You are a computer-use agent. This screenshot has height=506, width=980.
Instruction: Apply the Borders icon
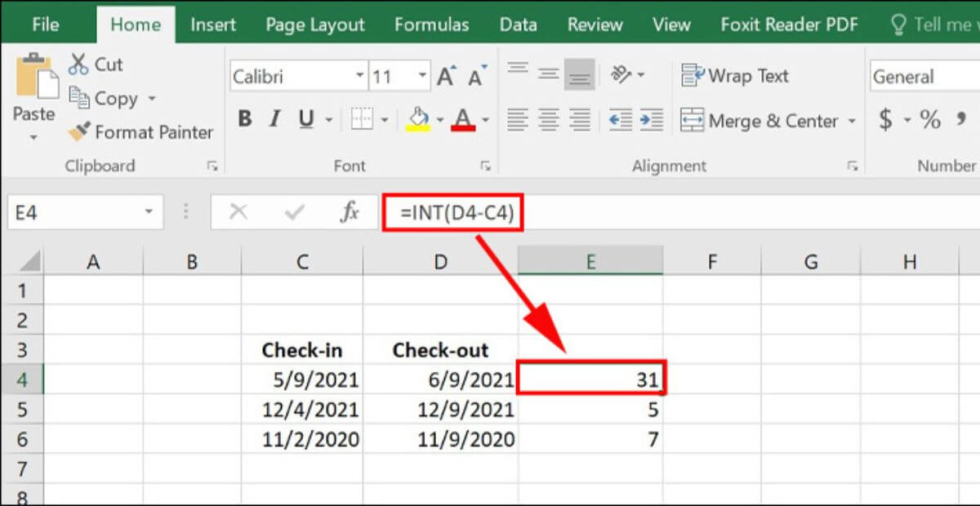tap(362, 120)
